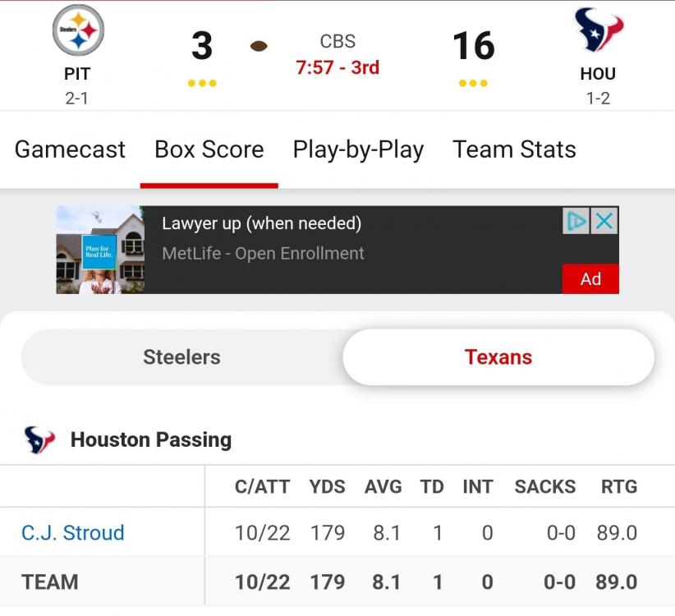
Task: Select the Texans team toggle
Action: pos(498,357)
